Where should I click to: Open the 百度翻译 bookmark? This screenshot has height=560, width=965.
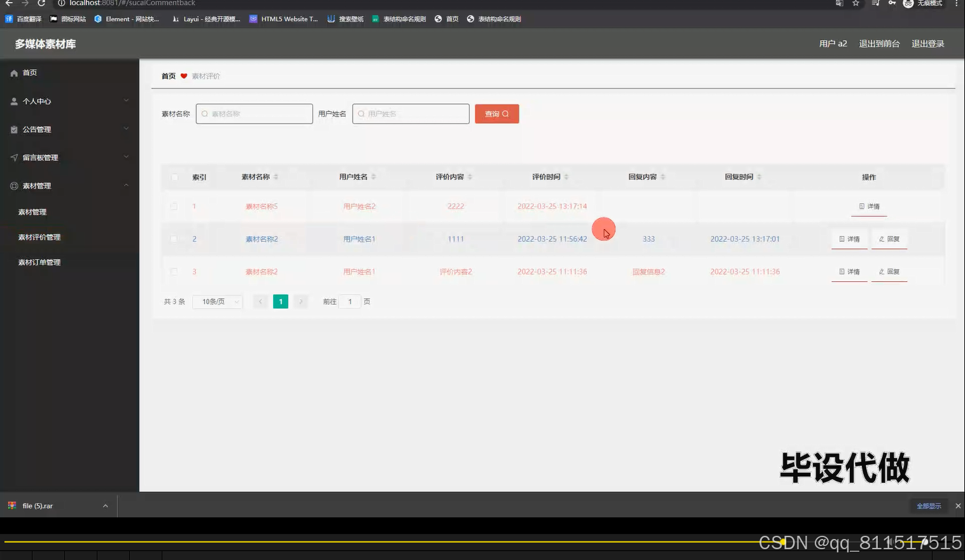[x=24, y=19]
